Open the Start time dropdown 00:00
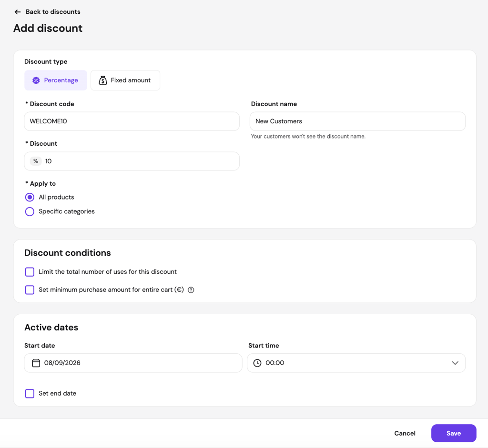This screenshot has height=448, width=488. (356, 363)
